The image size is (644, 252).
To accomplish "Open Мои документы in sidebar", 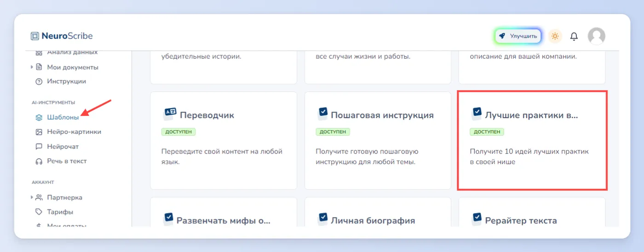I will [x=73, y=67].
